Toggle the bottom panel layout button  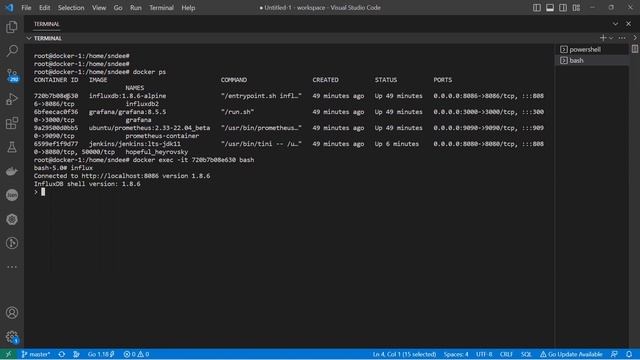pos(550,7)
